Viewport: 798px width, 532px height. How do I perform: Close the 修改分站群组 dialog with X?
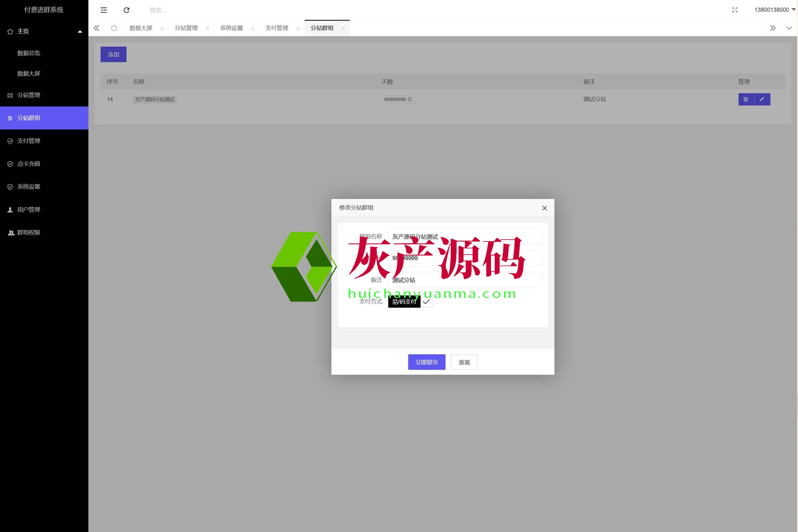[545, 208]
